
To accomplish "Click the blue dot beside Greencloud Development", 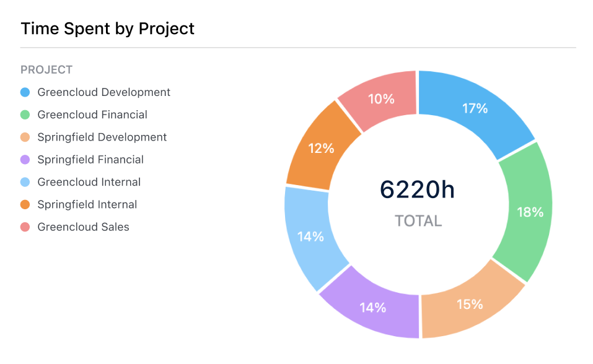I will (25, 92).
